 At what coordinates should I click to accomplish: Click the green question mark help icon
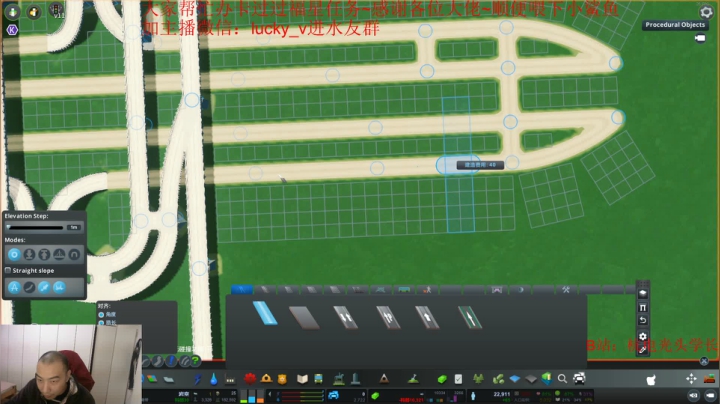[195, 361]
